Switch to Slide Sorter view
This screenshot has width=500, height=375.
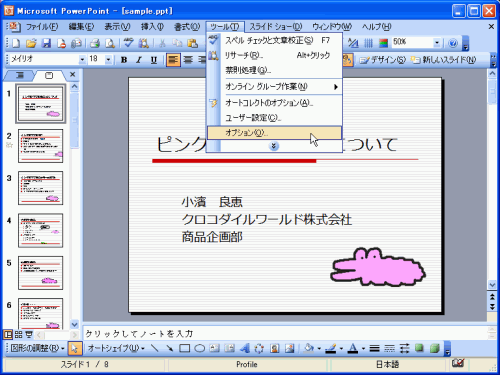coord(19,334)
